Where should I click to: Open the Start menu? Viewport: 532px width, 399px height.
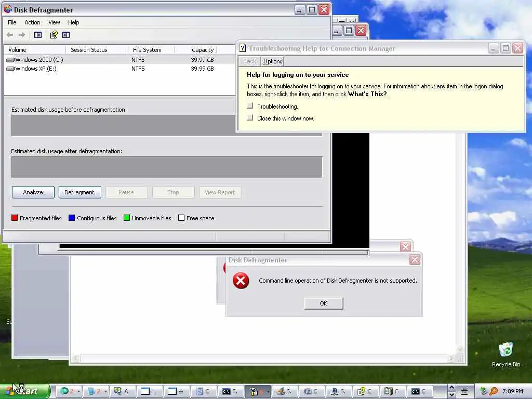(x=25, y=391)
